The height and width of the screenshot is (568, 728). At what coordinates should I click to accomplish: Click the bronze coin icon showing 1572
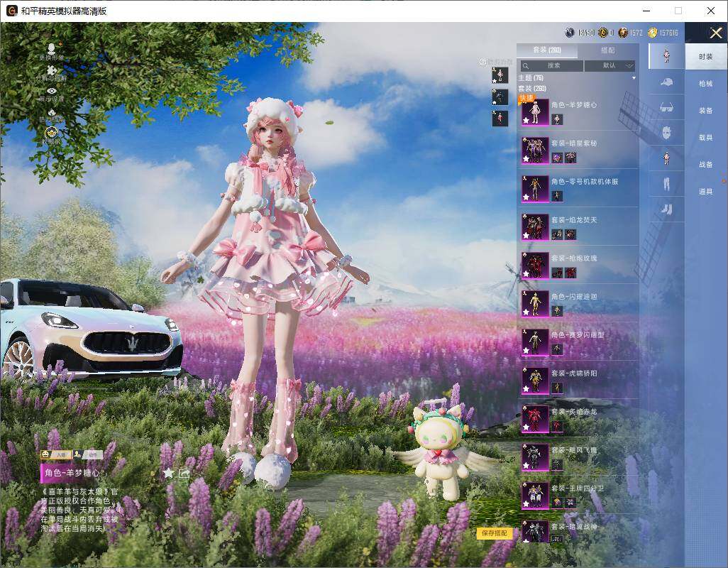pyautogui.click(x=623, y=33)
